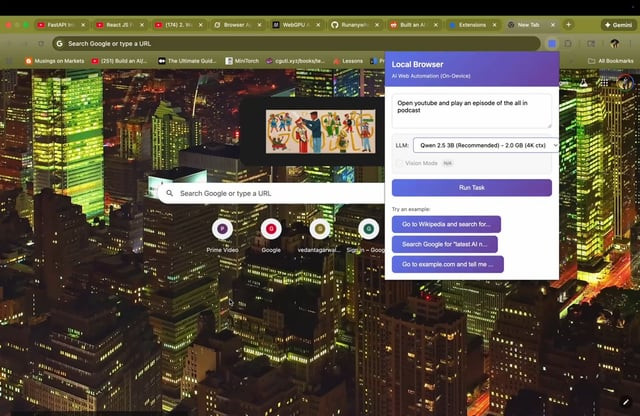This screenshot has height=416, width=640.
Task: Open the Google shortcut tile
Action: pyautogui.click(x=271, y=237)
